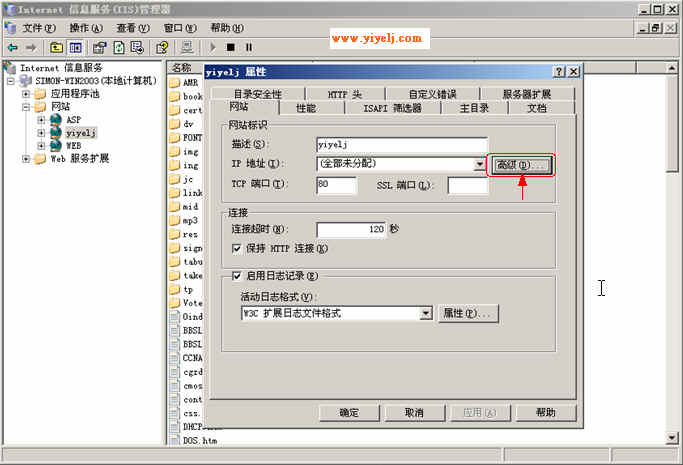Image resolution: width=683 pixels, height=465 pixels.
Task: Click the dialog 帮助 button
Action: click(x=546, y=413)
